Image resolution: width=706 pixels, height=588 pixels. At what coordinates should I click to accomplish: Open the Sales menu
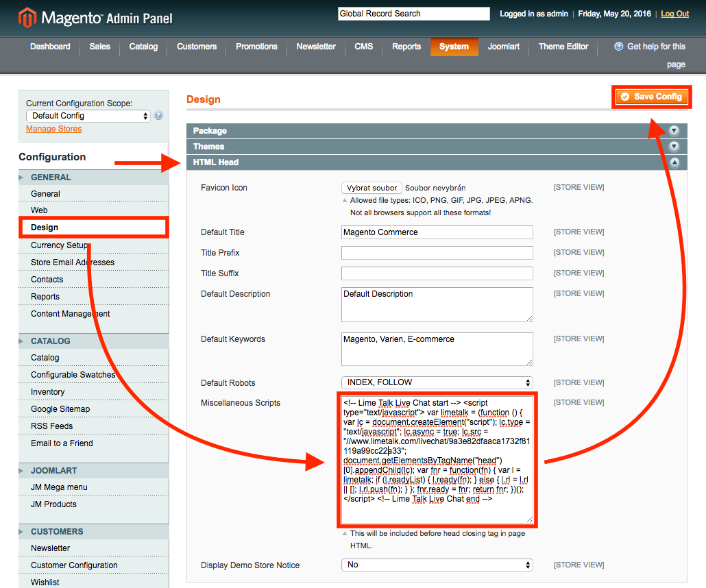coord(99,47)
